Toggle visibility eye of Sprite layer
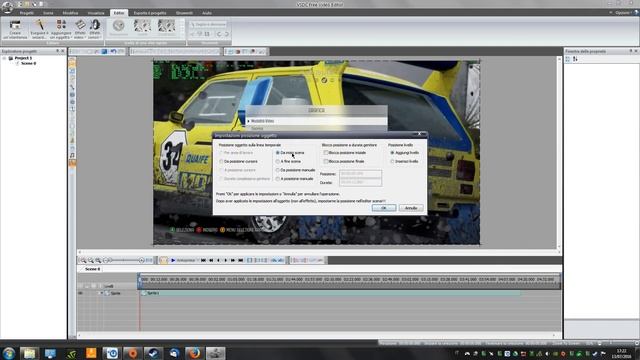 tap(80, 293)
